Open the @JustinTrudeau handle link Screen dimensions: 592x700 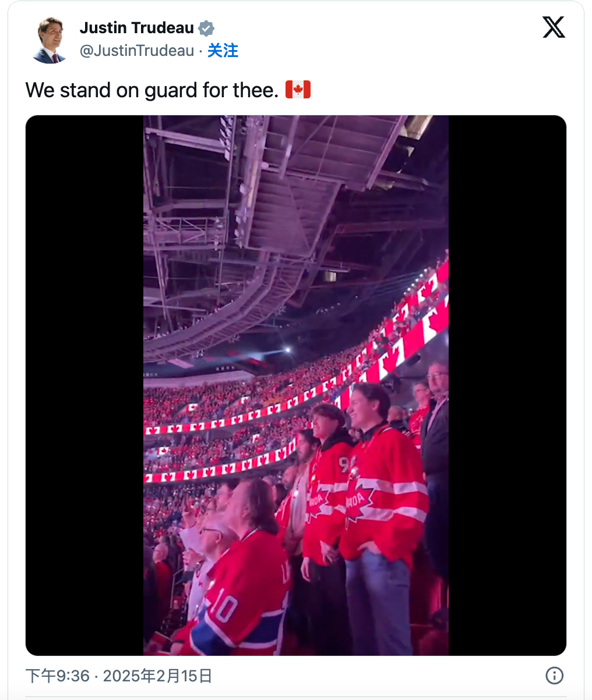tap(137, 51)
